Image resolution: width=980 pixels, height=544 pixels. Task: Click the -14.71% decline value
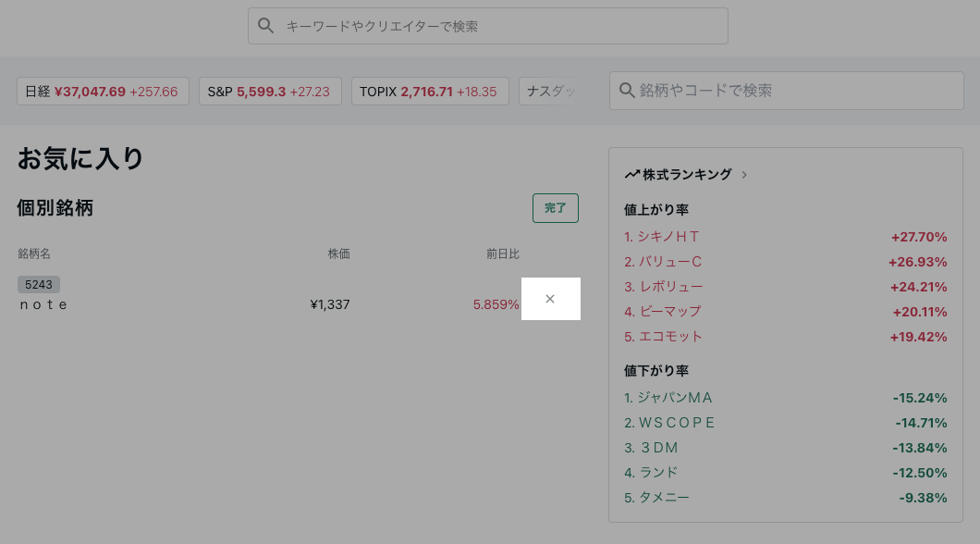921,423
